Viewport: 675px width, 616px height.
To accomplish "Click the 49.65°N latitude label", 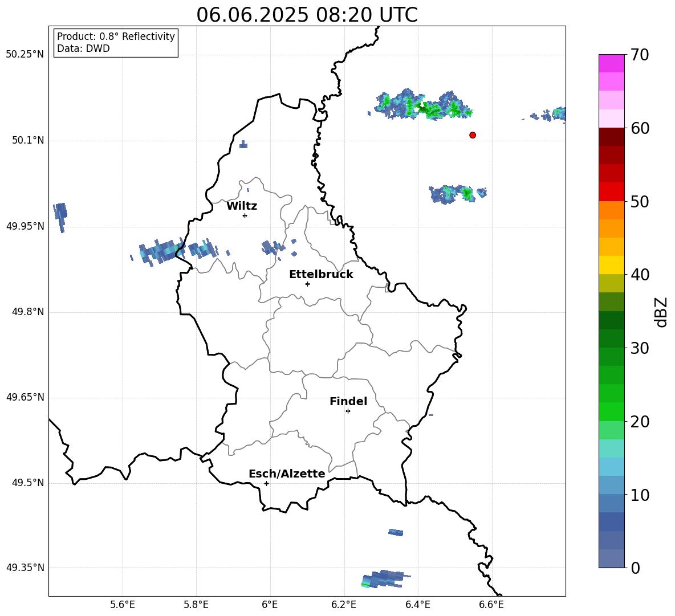I will pos(25,397).
